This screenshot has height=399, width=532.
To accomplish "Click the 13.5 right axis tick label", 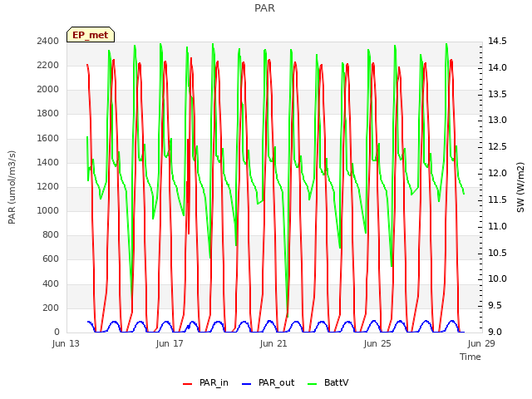I will [x=497, y=94].
